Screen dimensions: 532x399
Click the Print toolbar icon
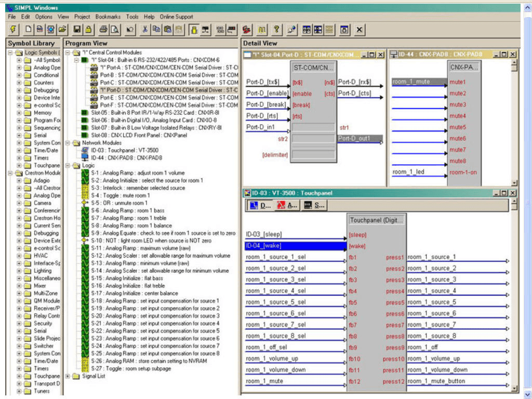tap(103, 30)
